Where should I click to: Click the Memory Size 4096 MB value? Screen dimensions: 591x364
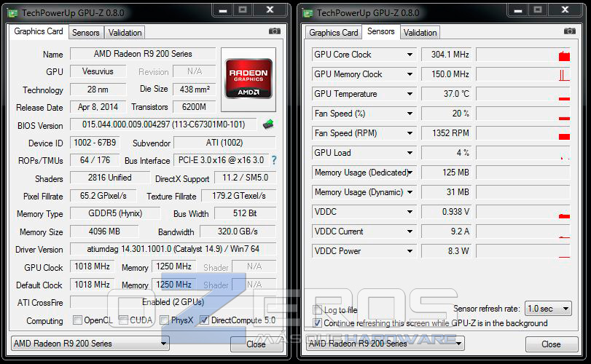104,231
